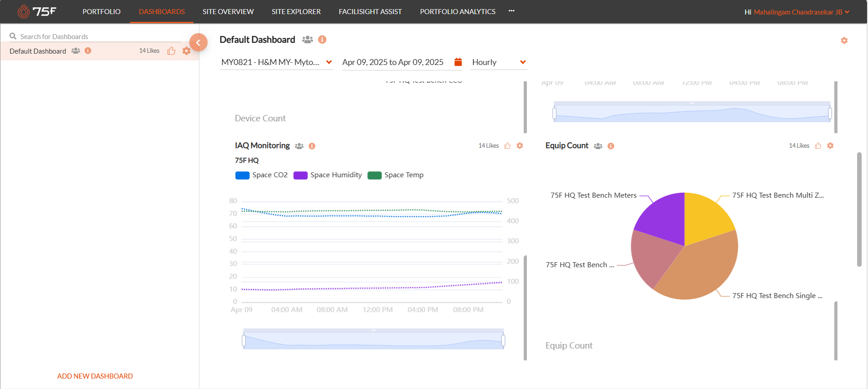Click 14 Likes on IAQ Monitoring
The height and width of the screenshot is (389, 868).
click(x=488, y=146)
